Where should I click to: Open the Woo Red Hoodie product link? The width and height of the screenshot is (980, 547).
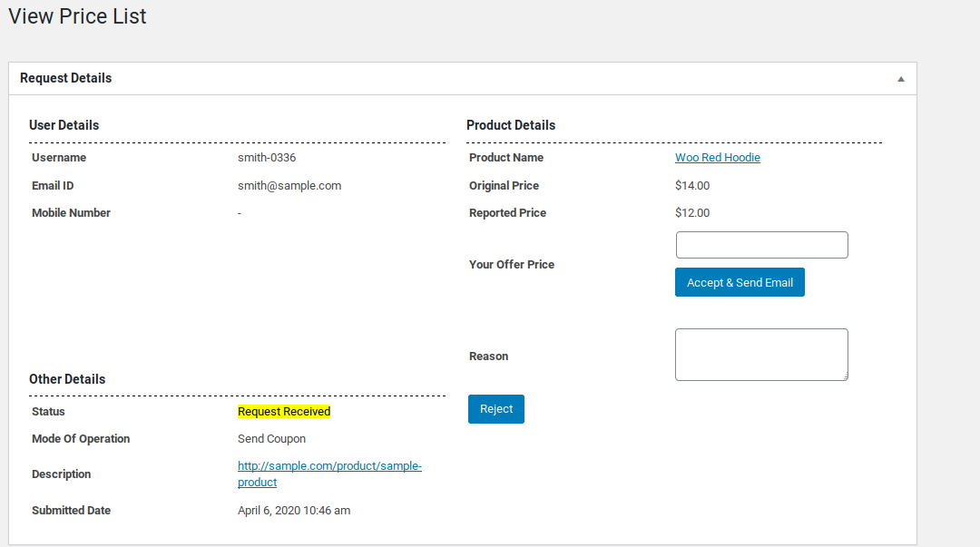[717, 158]
